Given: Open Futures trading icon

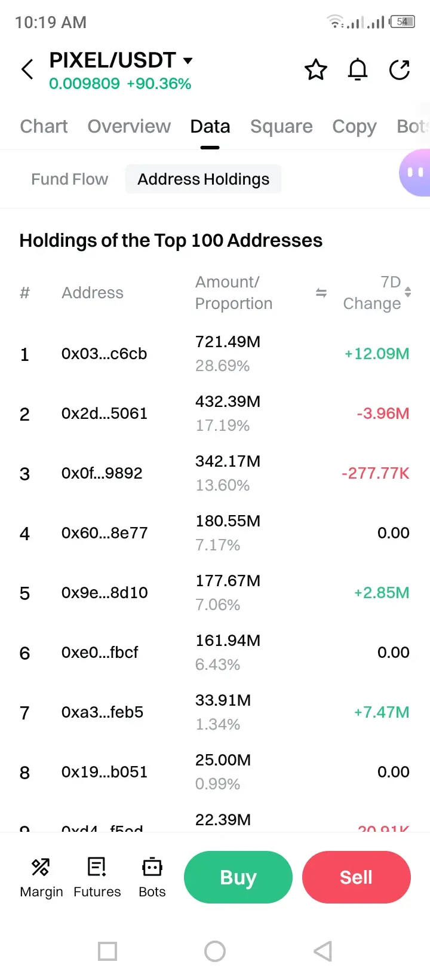Looking at the screenshot, I should (x=97, y=877).
